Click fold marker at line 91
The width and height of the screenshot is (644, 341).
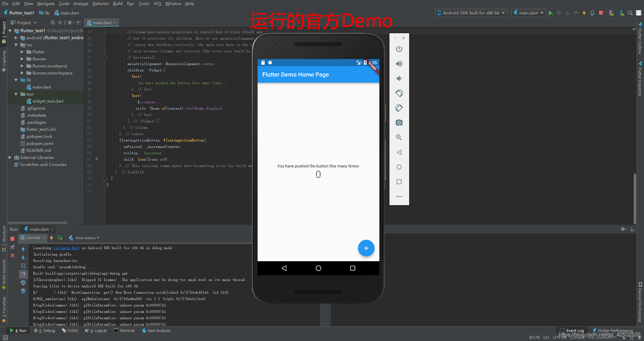point(105,57)
